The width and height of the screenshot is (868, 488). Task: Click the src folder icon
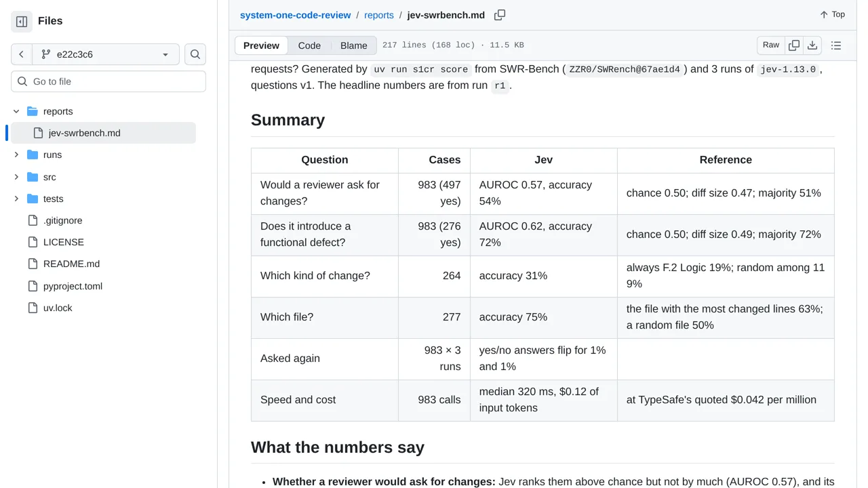[33, 177]
